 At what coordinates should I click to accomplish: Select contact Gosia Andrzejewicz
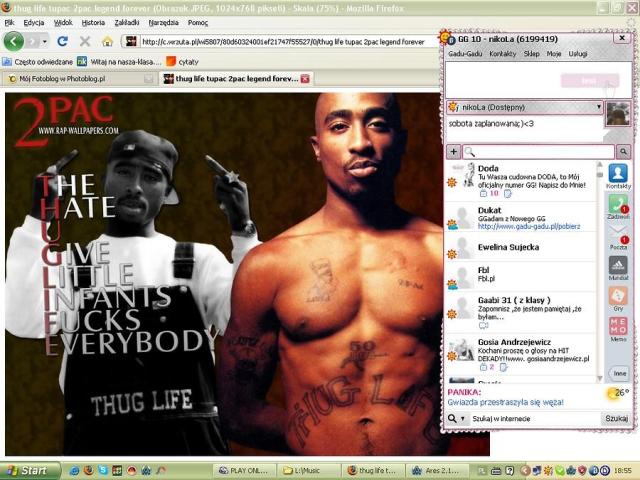pos(520,354)
